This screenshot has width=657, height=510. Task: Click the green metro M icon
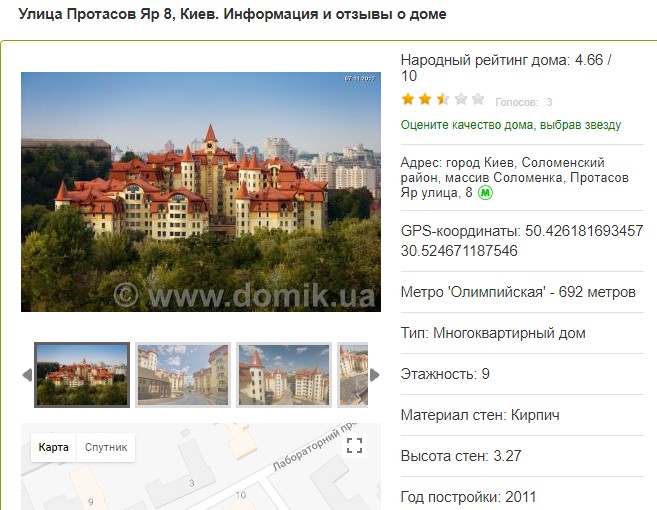[x=486, y=193]
